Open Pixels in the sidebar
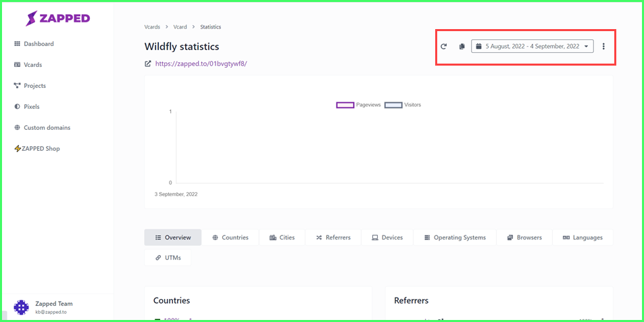644x322 pixels. point(27,106)
